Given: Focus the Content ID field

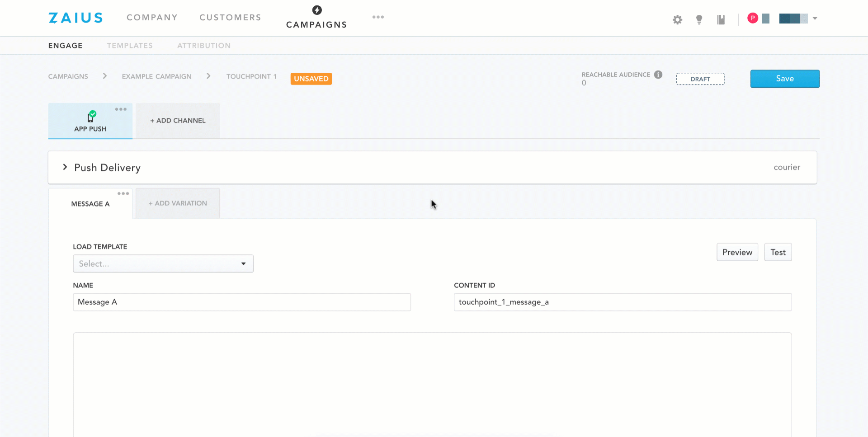Looking at the screenshot, I should coord(623,302).
